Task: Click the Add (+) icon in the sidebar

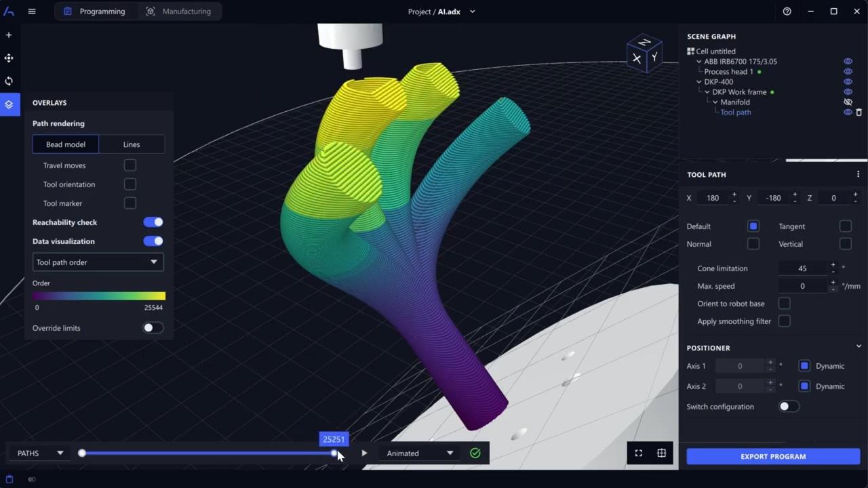Action: point(9,35)
